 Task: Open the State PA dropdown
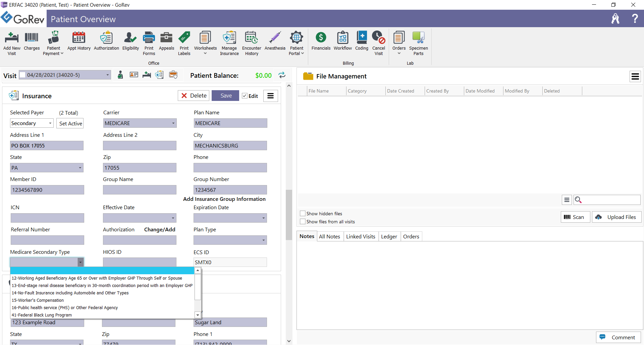pyautogui.click(x=80, y=168)
